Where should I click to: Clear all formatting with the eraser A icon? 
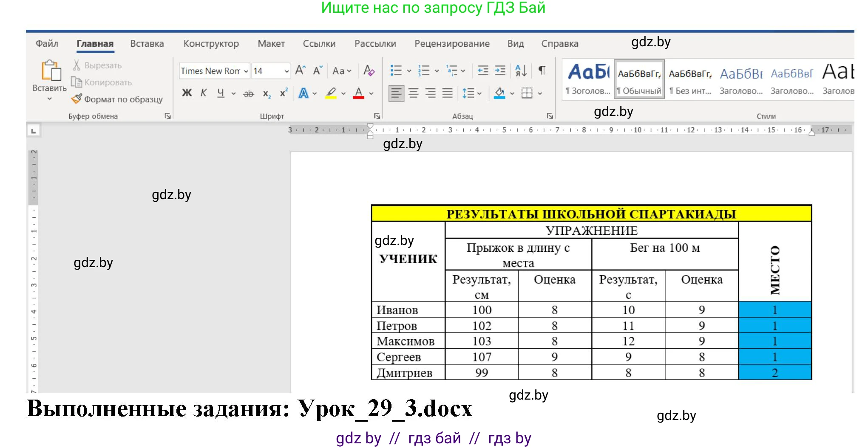click(x=369, y=70)
